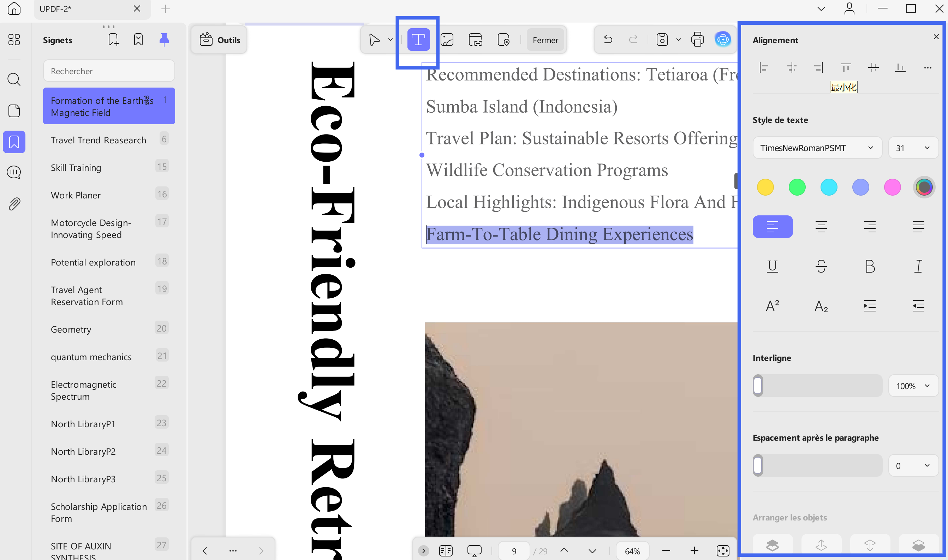Decrease paragraph indent
Screen dimensions: 948x560
(x=918, y=306)
